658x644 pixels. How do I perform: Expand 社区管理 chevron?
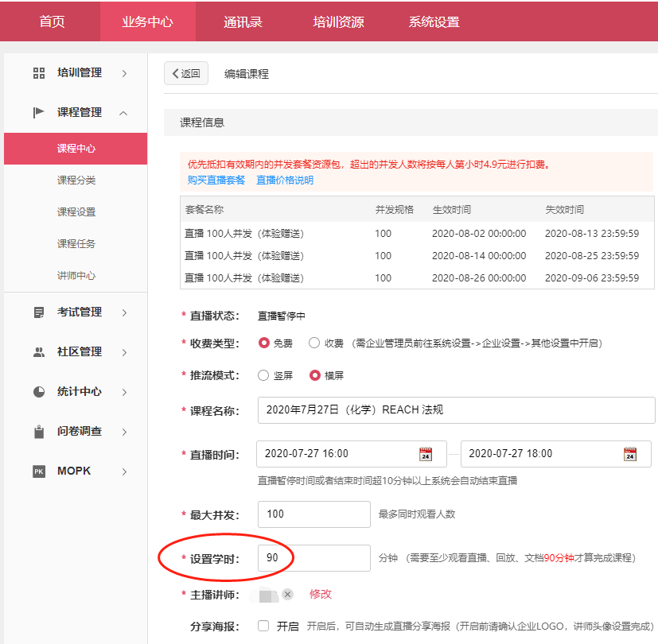tap(124, 352)
